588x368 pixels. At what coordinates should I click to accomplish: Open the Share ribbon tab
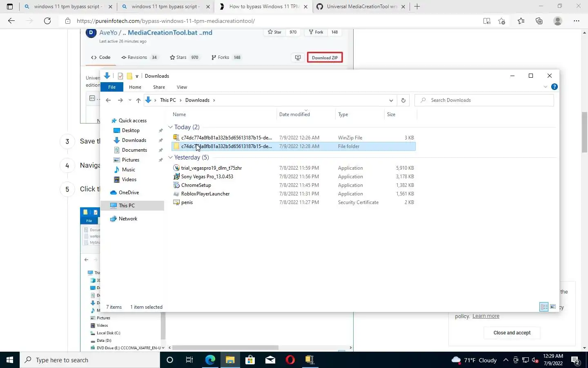(159, 87)
